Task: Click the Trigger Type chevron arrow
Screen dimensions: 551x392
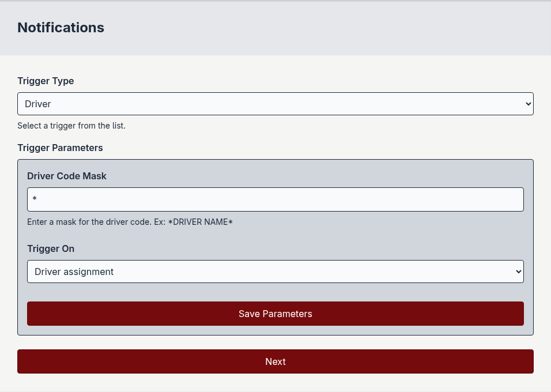Action: pos(528,104)
